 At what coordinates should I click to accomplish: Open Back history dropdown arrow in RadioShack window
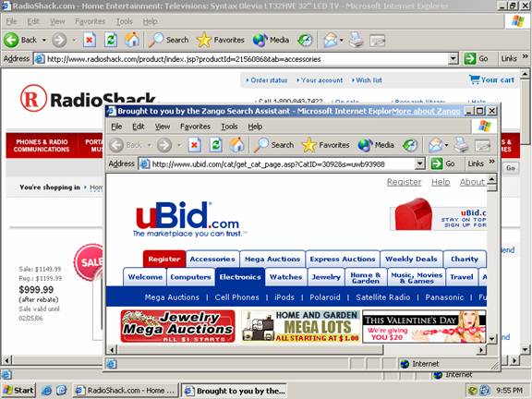(x=44, y=40)
